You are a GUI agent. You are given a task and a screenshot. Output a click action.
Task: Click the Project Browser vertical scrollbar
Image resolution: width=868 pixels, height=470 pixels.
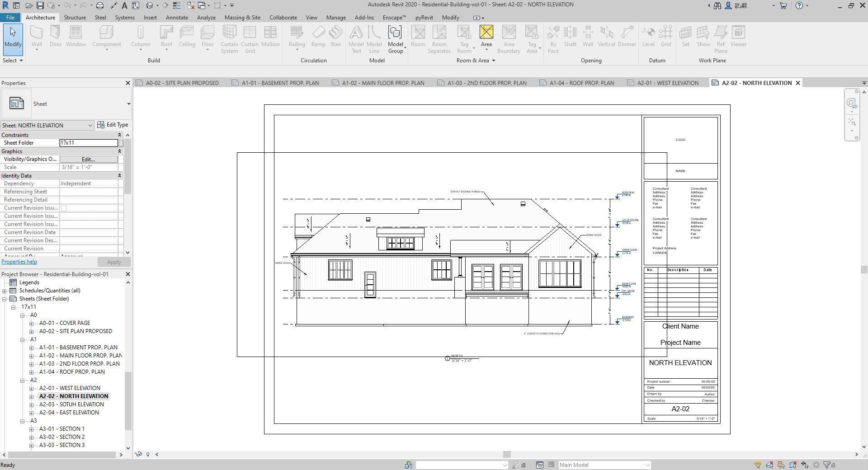[128, 400]
